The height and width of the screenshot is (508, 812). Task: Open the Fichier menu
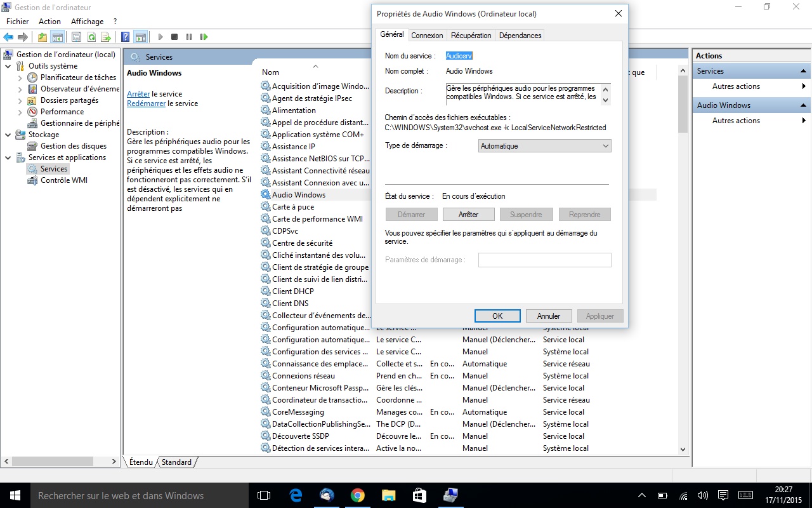coord(18,22)
